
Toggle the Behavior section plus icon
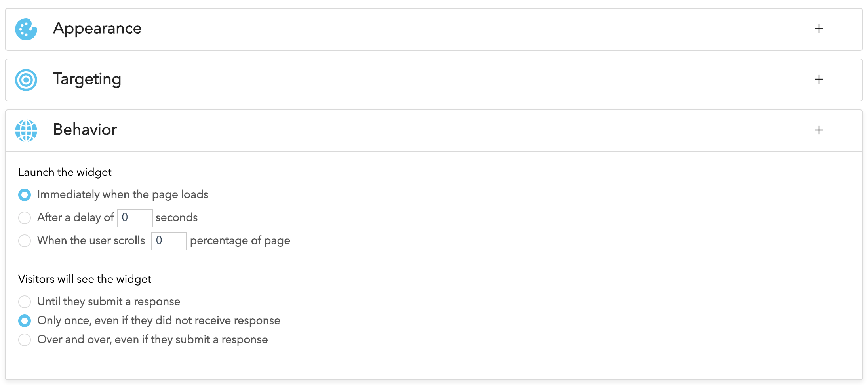pos(819,130)
